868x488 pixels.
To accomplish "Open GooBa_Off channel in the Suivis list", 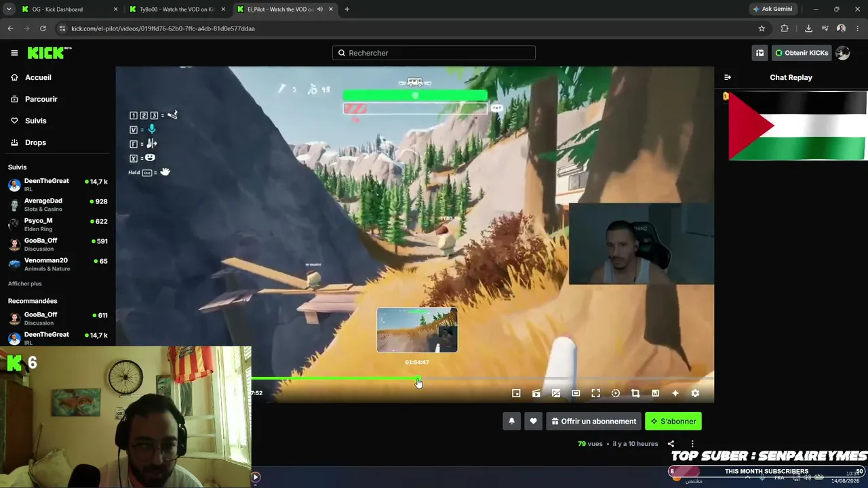I will point(58,244).
